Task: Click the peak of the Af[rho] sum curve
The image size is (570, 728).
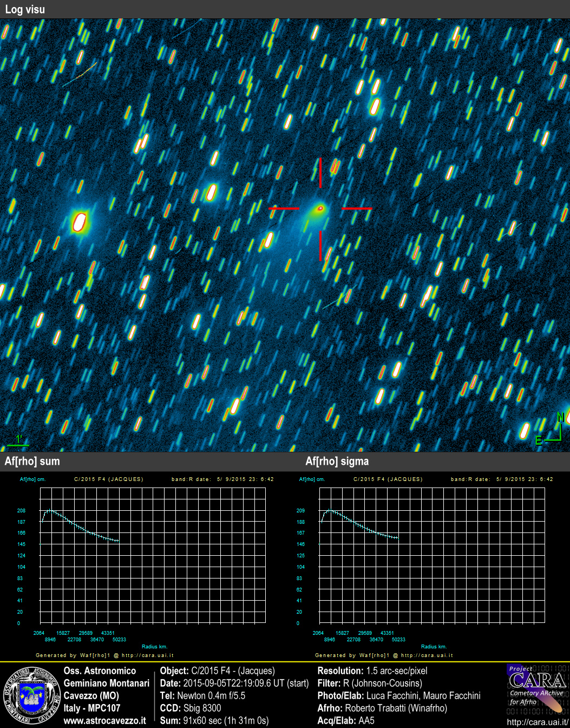Action: [x=49, y=510]
